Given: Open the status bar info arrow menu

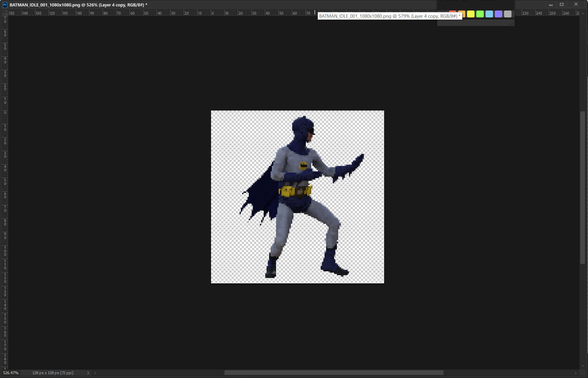Looking at the screenshot, I should point(88,373).
